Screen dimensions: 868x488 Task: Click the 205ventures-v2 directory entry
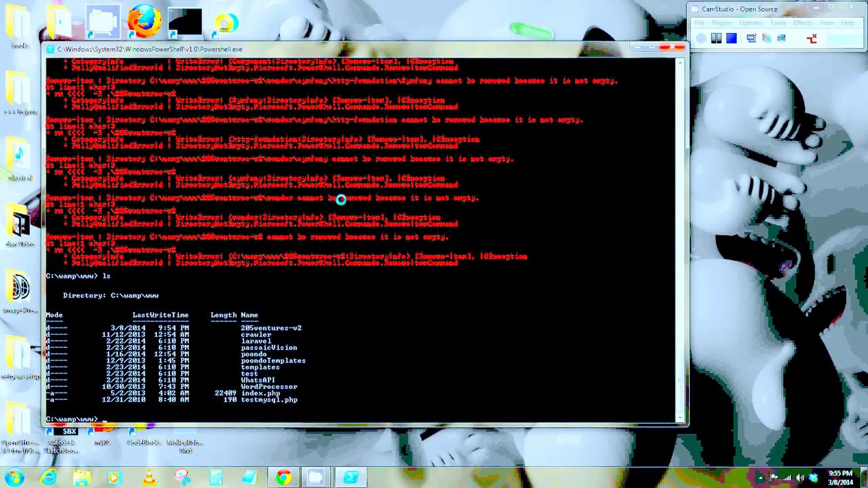click(x=271, y=328)
